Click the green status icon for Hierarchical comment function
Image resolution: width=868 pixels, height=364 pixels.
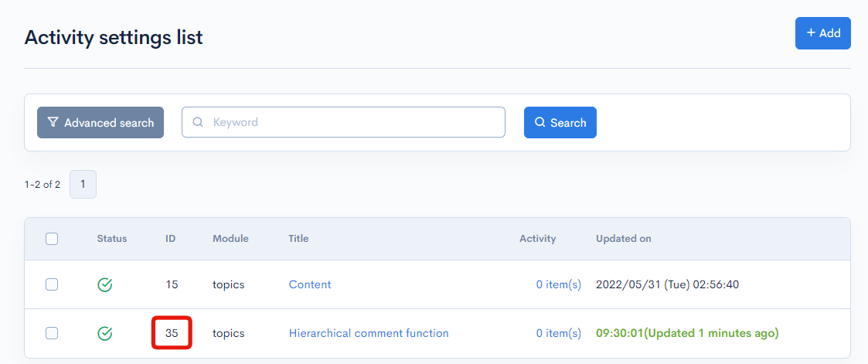tap(104, 334)
